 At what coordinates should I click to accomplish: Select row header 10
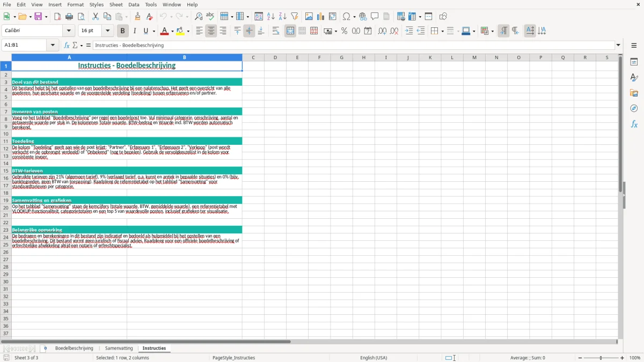tap(6, 134)
